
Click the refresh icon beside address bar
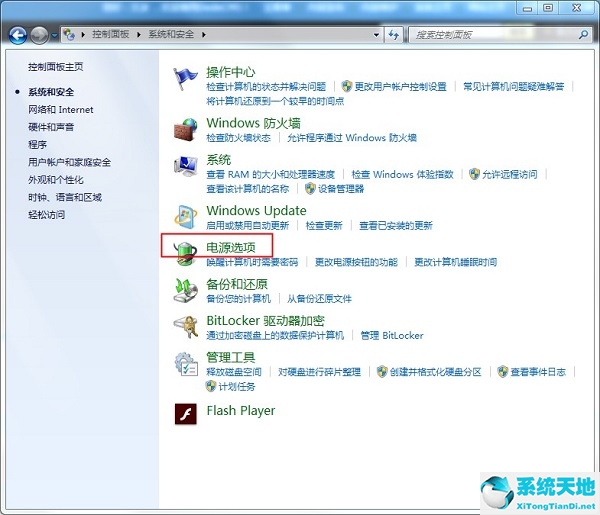pos(394,35)
